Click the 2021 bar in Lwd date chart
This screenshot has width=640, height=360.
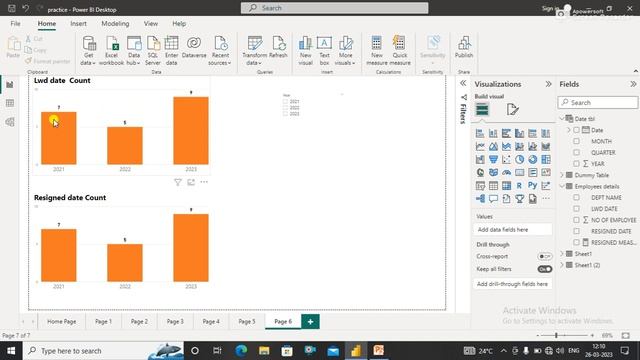pos(59,138)
